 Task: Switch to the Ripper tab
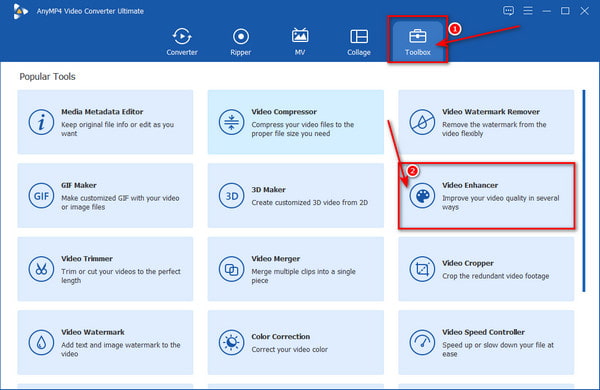pyautogui.click(x=241, y=41)
